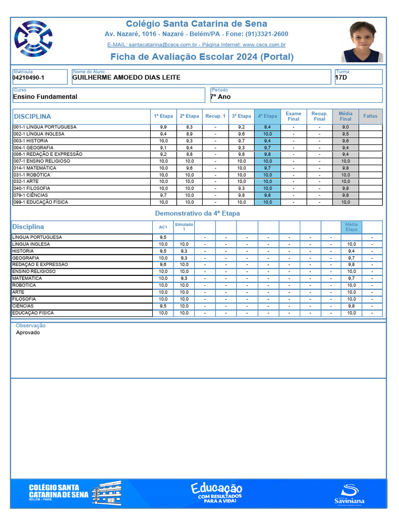399x532 pixels.
Task: Select the 032-1 ARTE row label
Action: click(26, 181)
